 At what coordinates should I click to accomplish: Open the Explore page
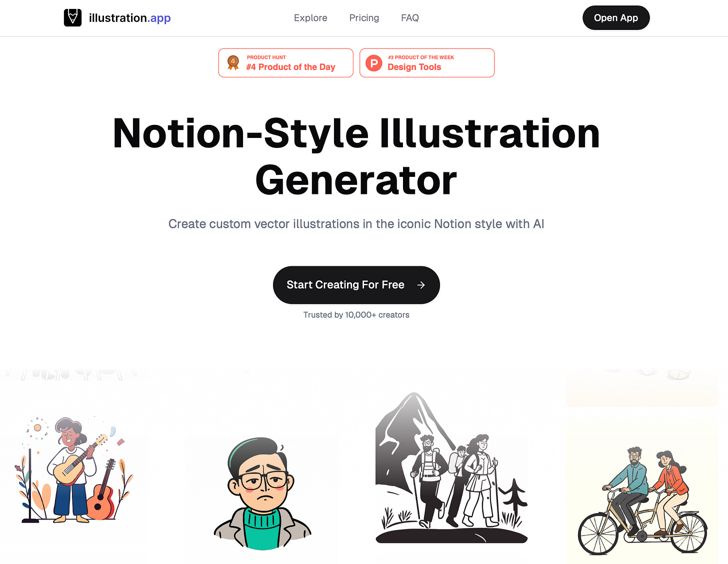click(x=310, y=18)
